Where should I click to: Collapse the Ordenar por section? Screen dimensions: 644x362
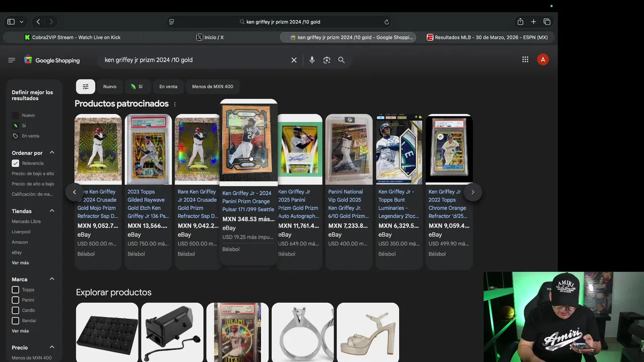(x=52, y=153)
